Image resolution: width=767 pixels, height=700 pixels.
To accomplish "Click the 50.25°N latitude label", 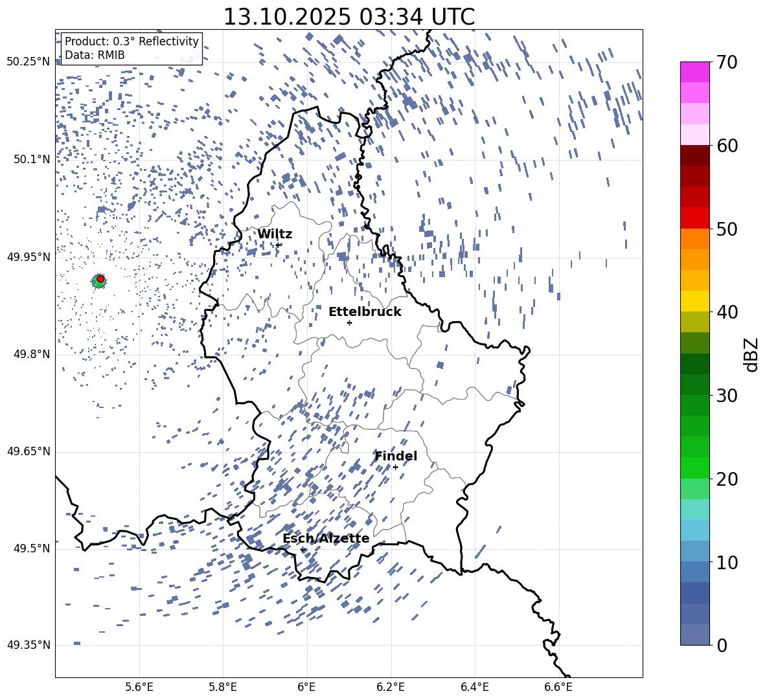I will tap(29, 62).
